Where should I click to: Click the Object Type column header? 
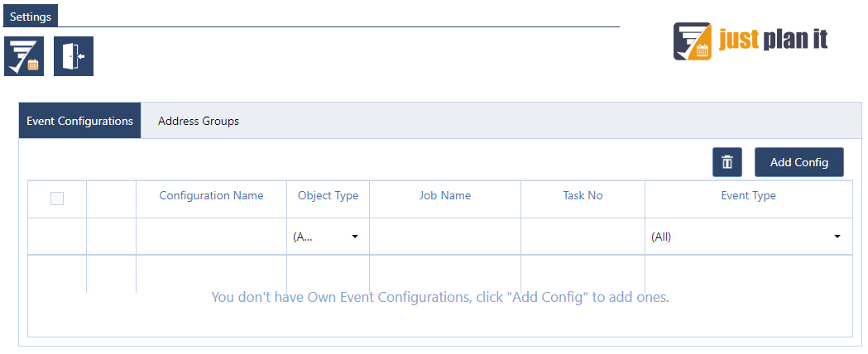pos(328,196)
